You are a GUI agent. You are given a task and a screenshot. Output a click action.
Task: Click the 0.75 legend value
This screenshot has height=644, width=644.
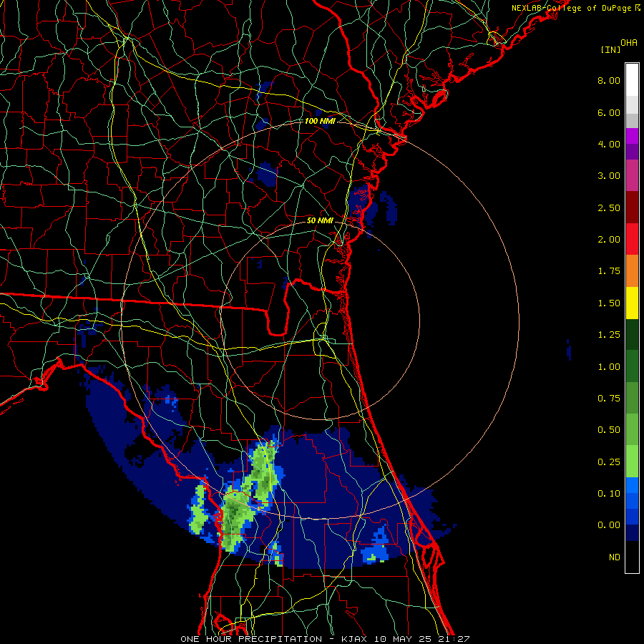pos(609,399)
